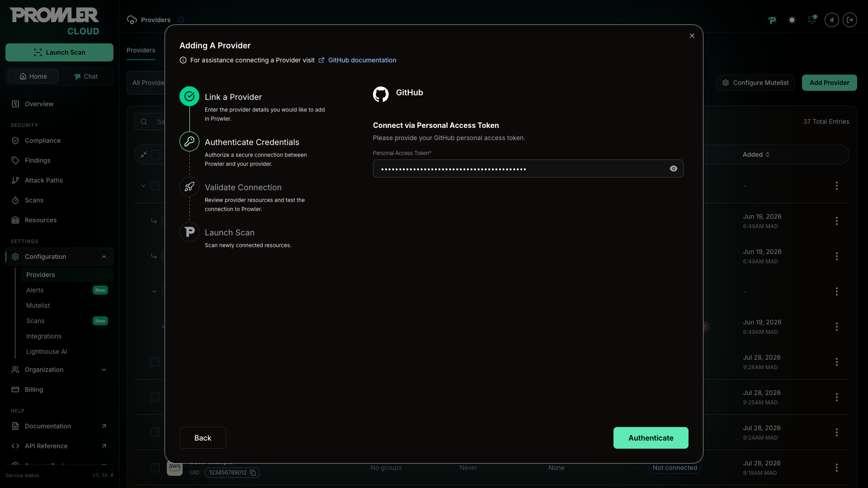Click the Configuration gear icon

pyautogui.click(x=15, y=257)
